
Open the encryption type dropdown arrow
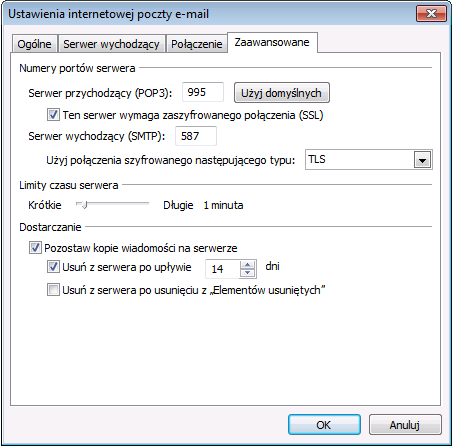422,160
